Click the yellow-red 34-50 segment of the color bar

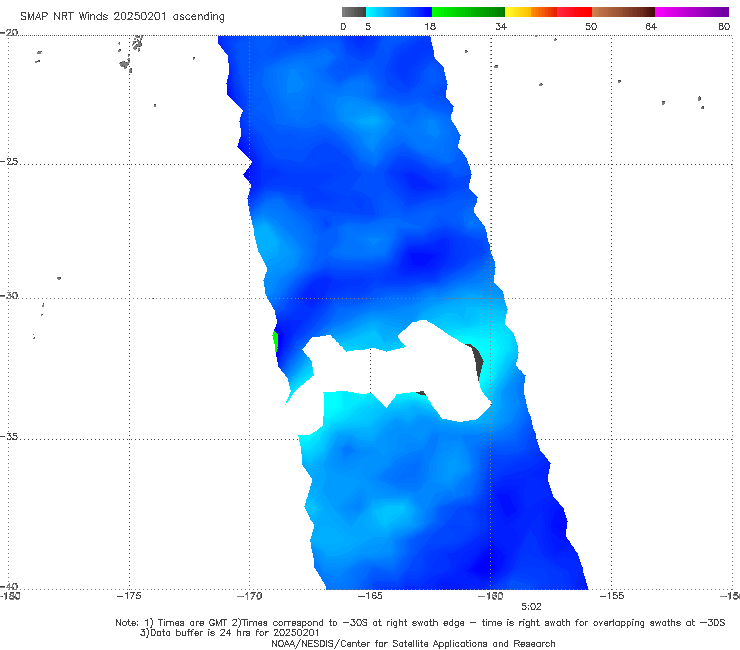click(548, 12)
